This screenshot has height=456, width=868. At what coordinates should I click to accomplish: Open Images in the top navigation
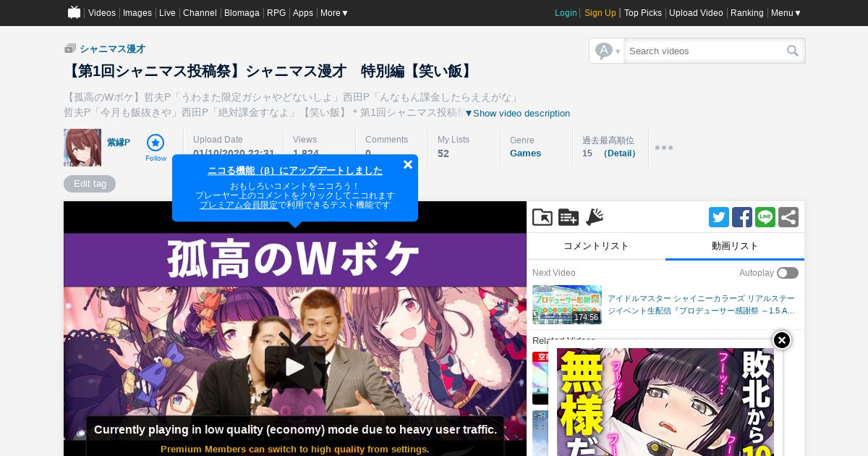[137, 13]
